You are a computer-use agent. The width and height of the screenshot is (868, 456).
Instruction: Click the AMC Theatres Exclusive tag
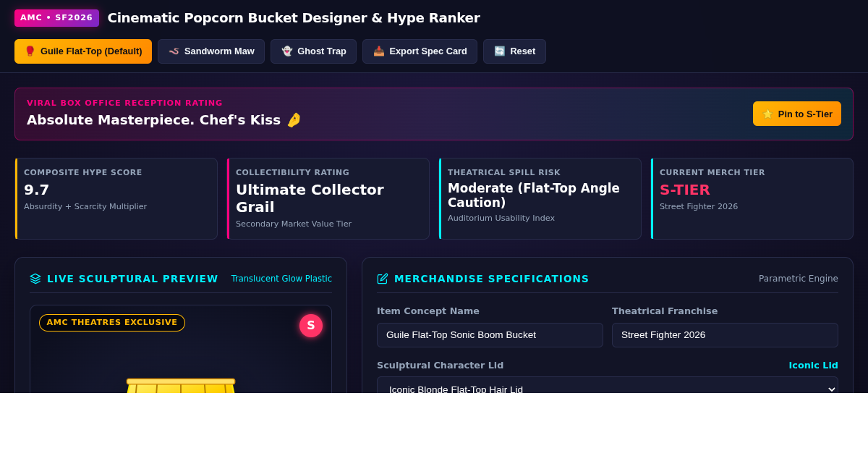coord(112,323)
